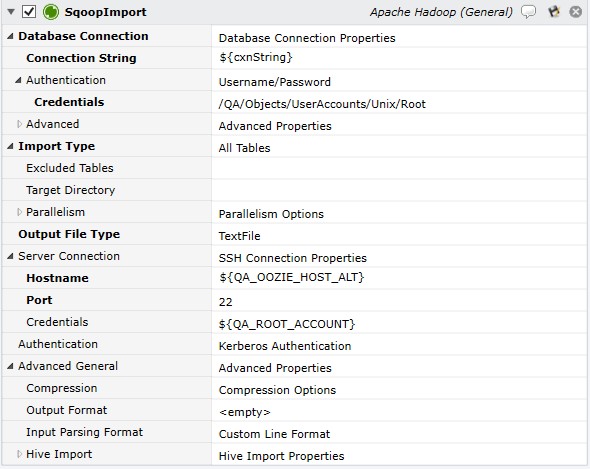The image size is (590, 469).
Task: Edit the Hostname value field
Action: pyautogui.click(x=399, y=278)
